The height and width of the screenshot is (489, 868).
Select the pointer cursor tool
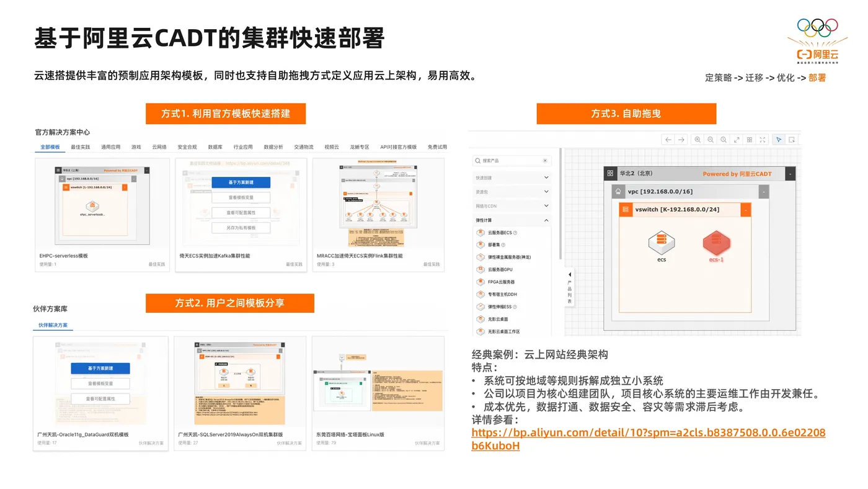click(779, 140)
